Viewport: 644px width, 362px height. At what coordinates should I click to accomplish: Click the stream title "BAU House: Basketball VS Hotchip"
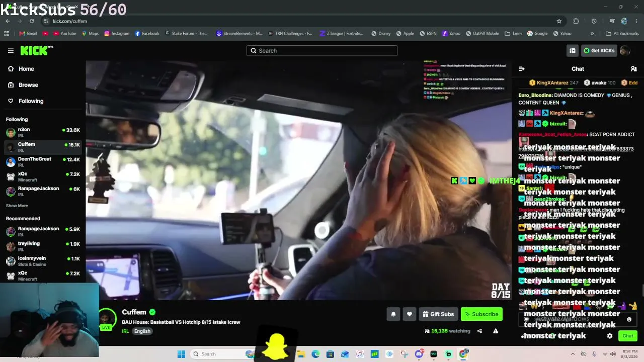[x=181, y=322]
